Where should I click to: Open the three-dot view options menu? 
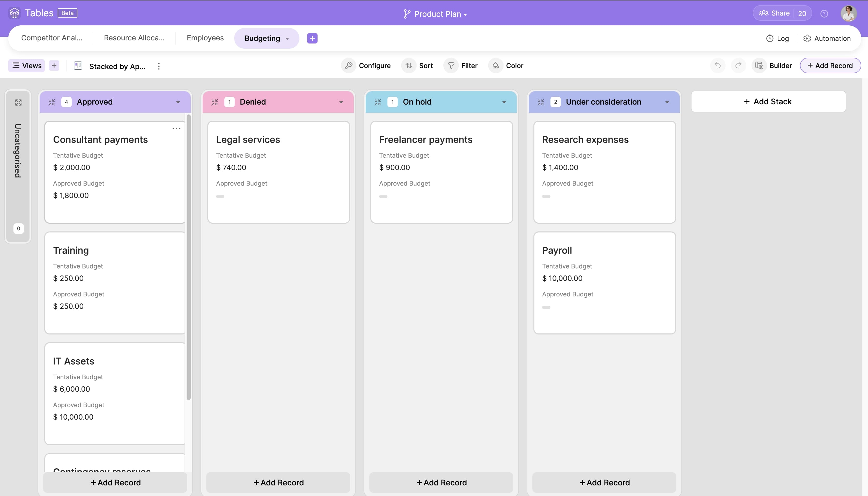[x=159, y=66]
